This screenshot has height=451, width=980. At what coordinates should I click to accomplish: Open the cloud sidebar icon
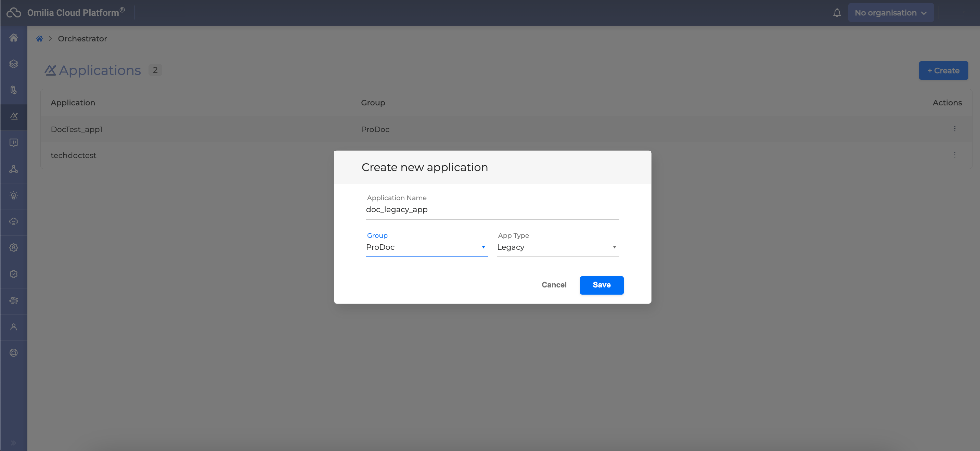click(14, 221)
